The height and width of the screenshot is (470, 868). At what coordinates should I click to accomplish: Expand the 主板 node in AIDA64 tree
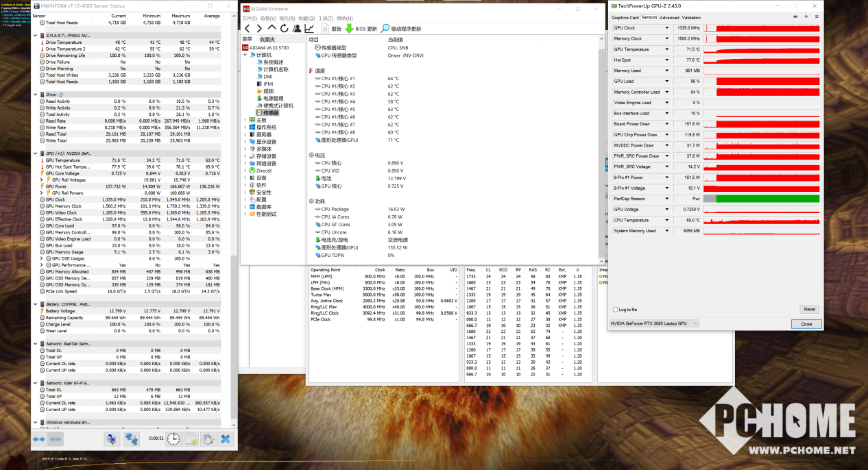(245, 120)
